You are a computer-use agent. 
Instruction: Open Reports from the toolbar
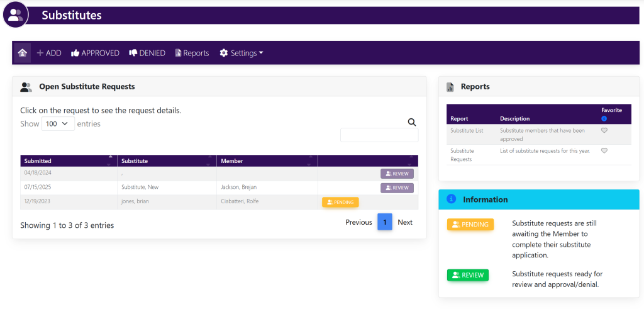pyautogui.click(x=192, y=53)
